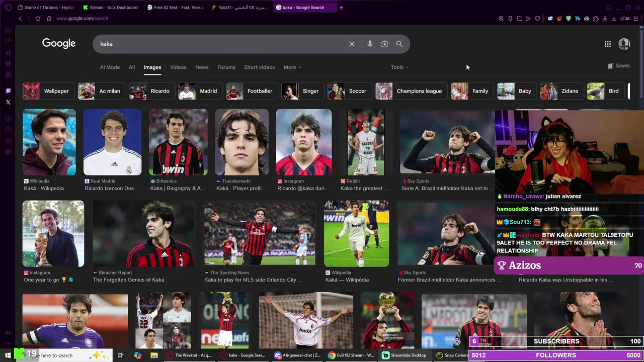
Task: Switch to Free IQ Test browser tab
Action: click(175, 8)
